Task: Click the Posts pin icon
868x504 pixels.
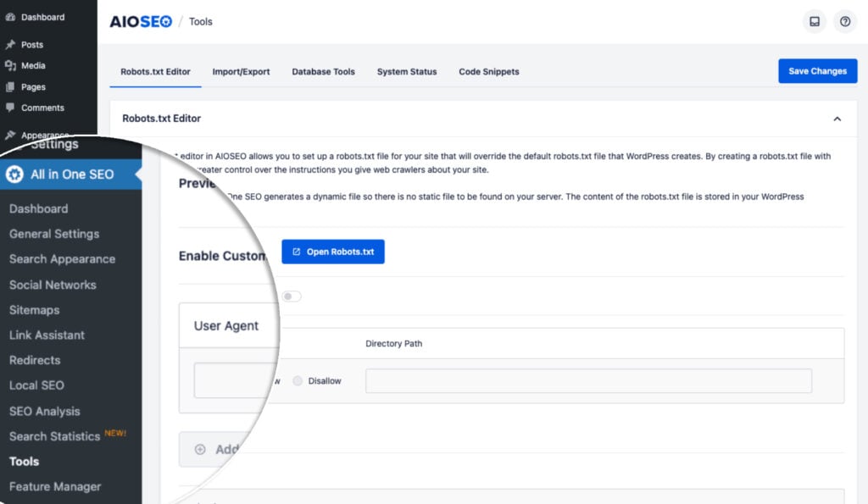Action: pyautogui.click(x=10, y=44)
